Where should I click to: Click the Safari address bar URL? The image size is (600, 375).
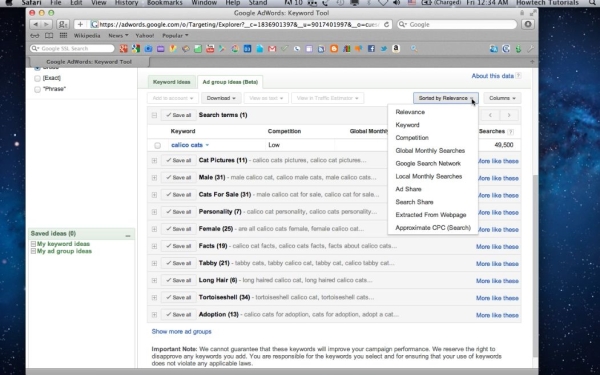(x=239, y=24)
